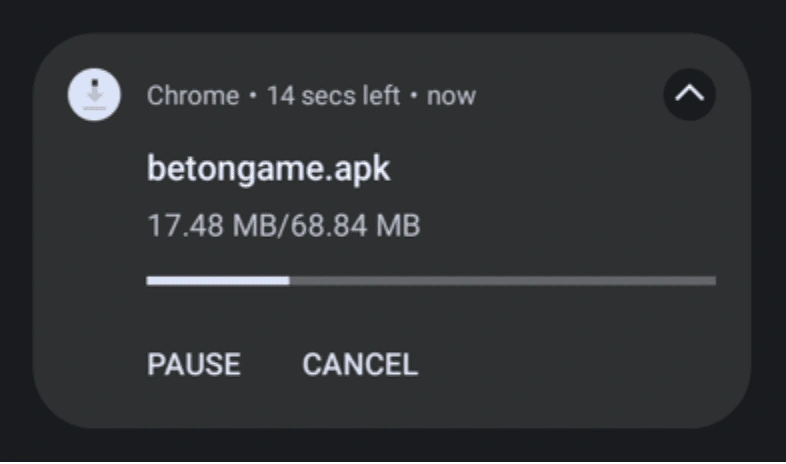Tap the dark background above the notification
This screenshot has height=464, width=786.
(393, 15)
